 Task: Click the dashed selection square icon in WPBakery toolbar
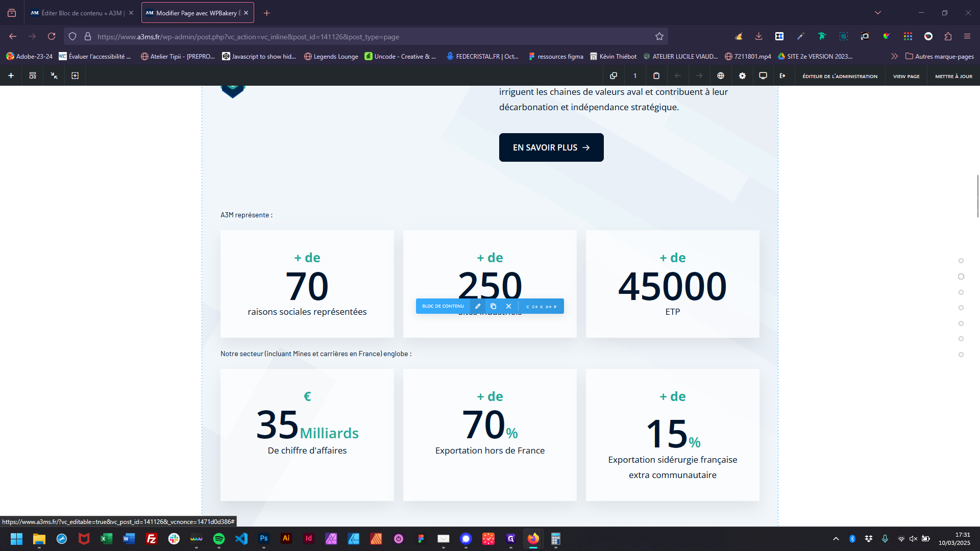(75, 76)
